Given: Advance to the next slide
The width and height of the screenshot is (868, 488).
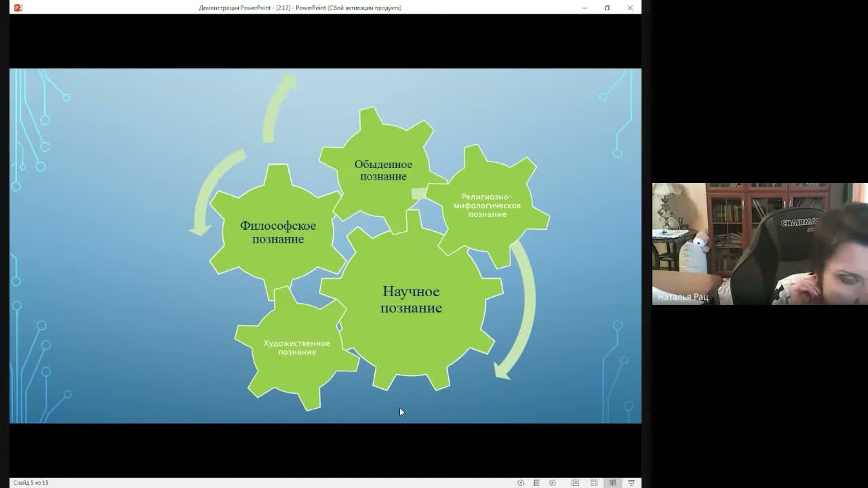Looking at the screenshot, I should coord(552,483).
